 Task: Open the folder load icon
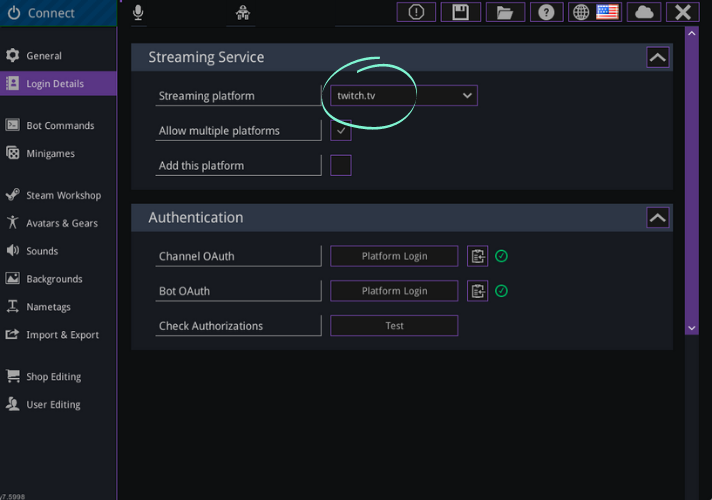click(505, 12)
